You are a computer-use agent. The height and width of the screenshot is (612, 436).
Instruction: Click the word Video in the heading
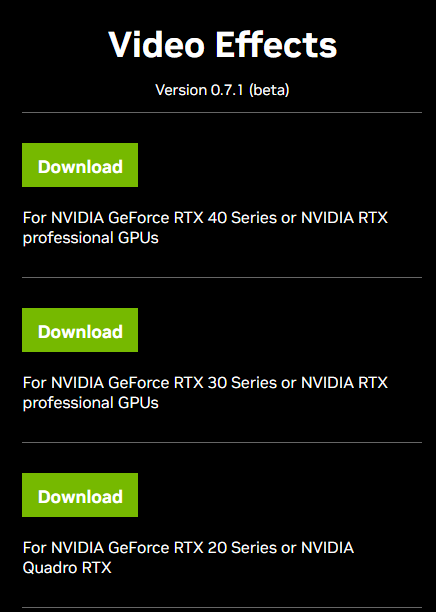pos(157,44)
